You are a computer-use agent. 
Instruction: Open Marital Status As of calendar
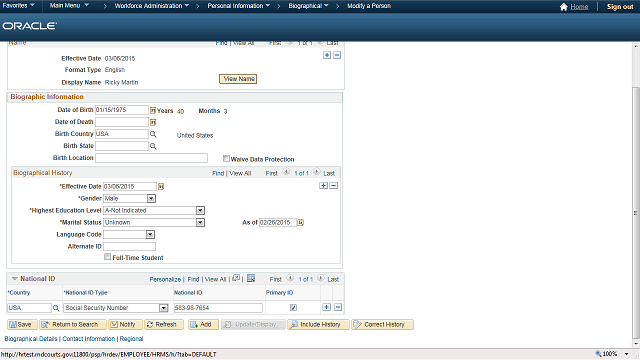(x=300, y=222)
